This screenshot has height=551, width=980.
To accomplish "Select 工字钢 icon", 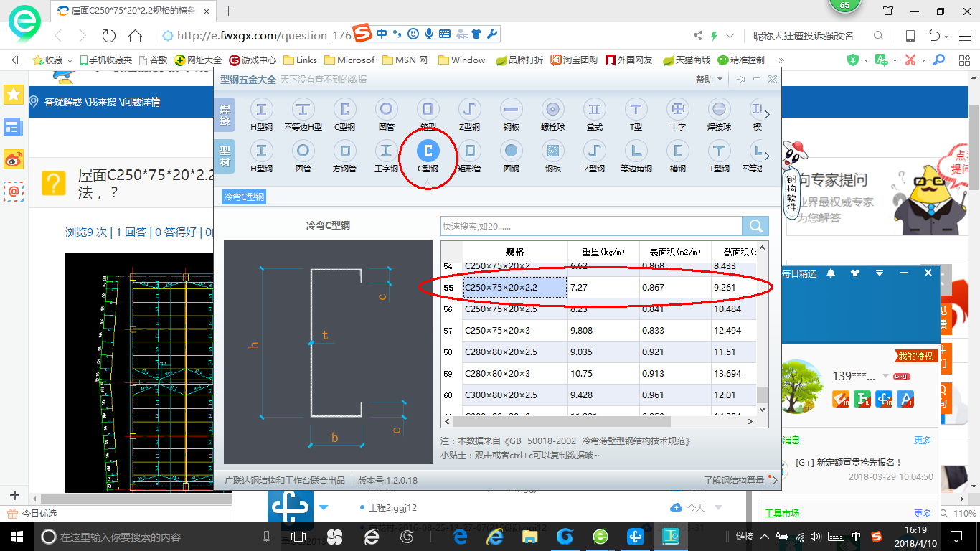I will point(386,151).
